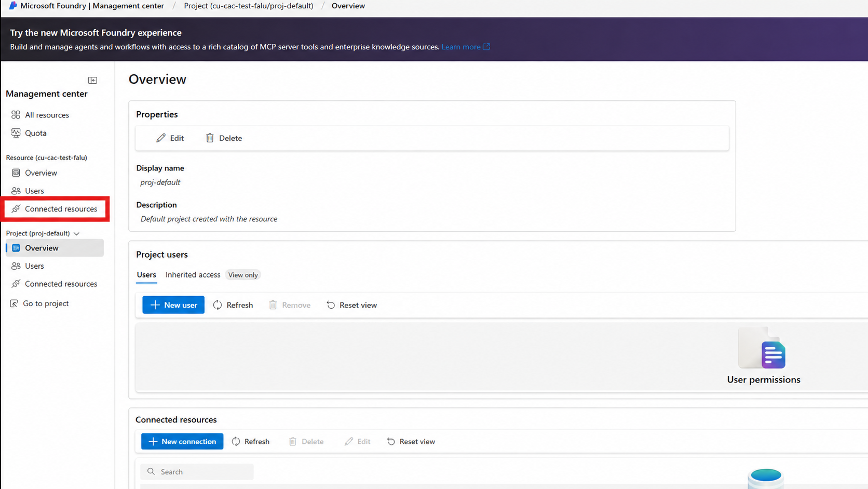
Task: Open the Project (cu-cac-test-falu/proj-default) breadcrumb
Action: [249, 6]
